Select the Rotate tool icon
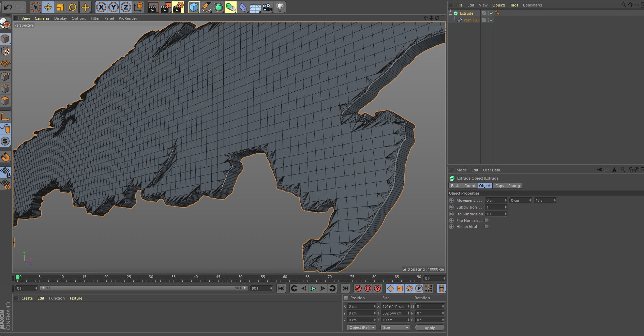Viewport: 644px width, 336px height. pyautogui.click(x=73, y=7)
